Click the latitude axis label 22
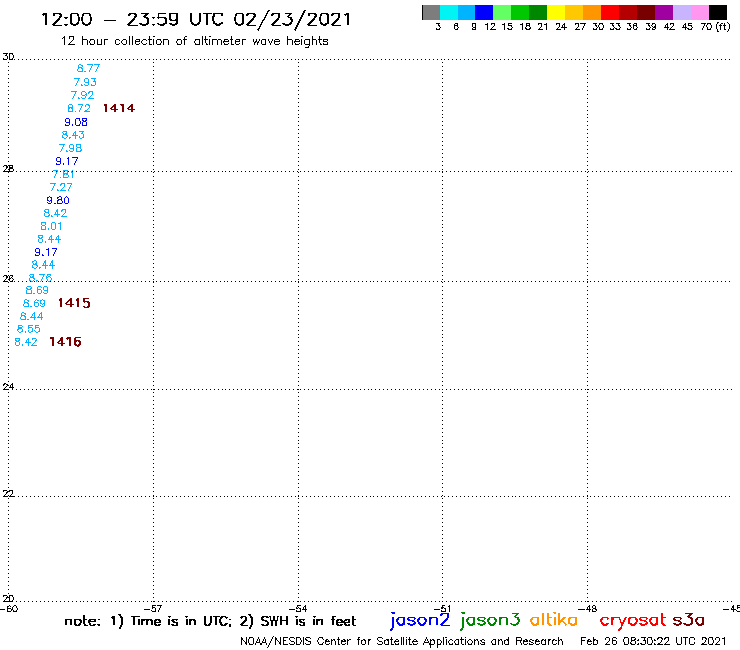Viewport: 740px width, 650px height. point(8,493)
